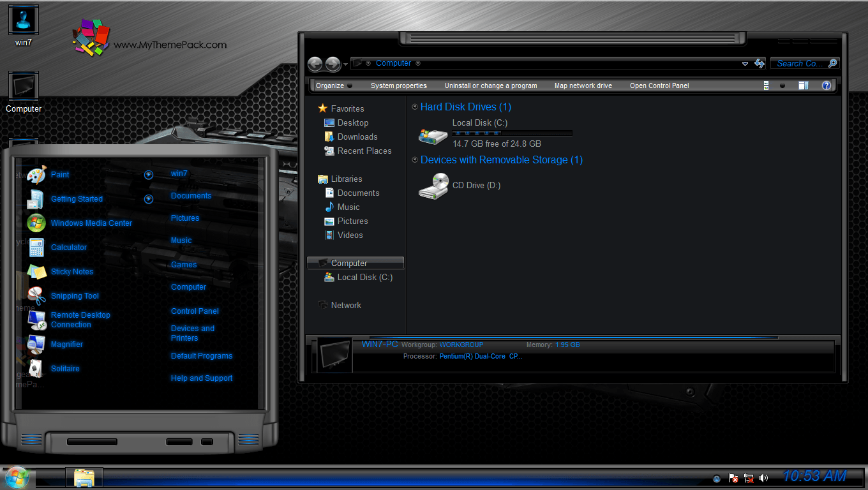The width and height of the screenshot is (868, 490).
Task: Click the volume speaker tray icon
Action: coord(764,478)
